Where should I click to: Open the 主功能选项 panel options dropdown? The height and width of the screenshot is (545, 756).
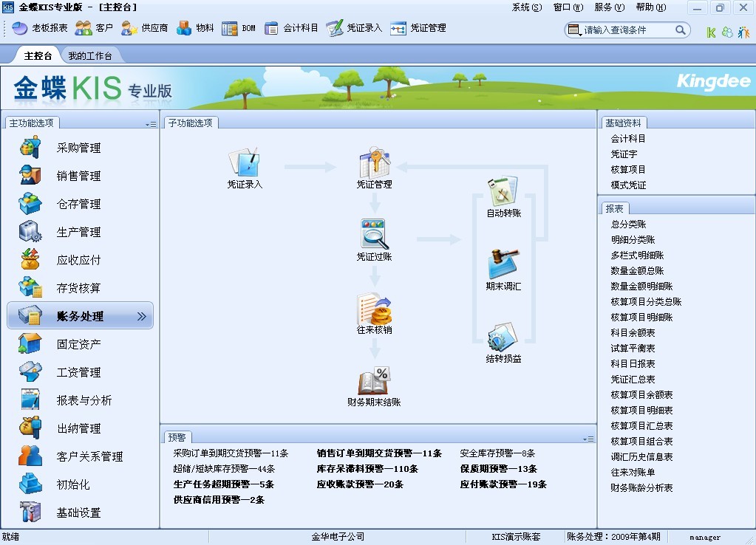tap(151, 124)
